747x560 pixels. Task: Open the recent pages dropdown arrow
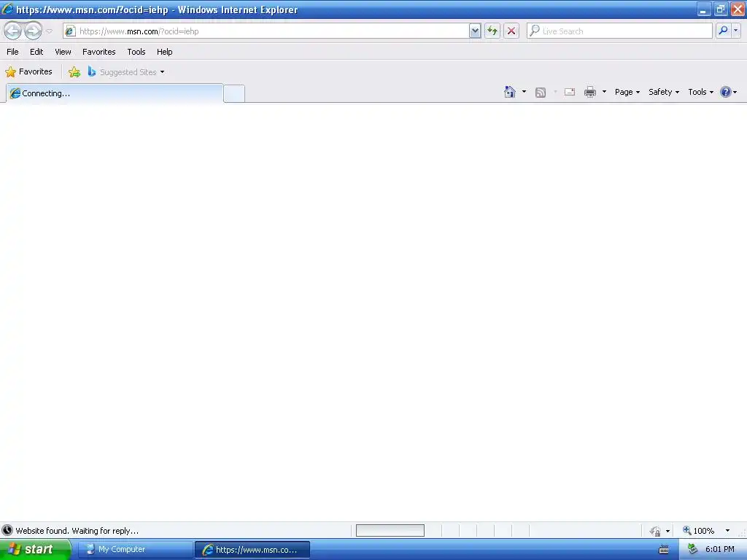pyautogui.click(x=49, y=31)
